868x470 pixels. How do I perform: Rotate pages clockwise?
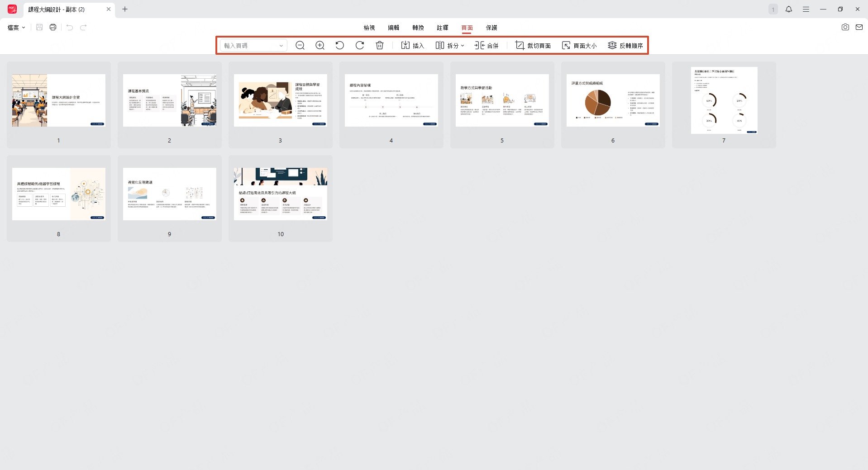click(359, 45)
